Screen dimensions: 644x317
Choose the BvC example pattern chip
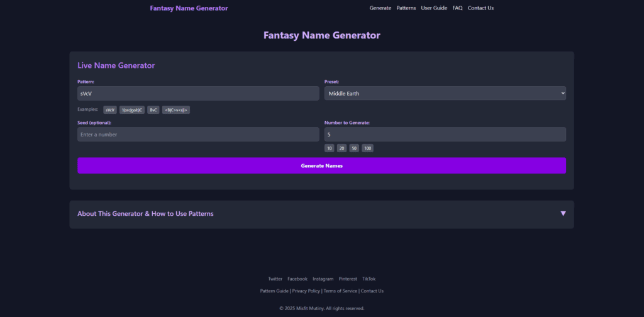[153, 110]
